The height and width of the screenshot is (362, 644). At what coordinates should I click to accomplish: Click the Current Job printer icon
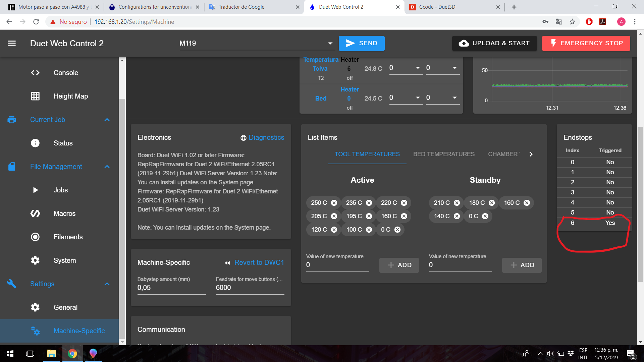12,120
